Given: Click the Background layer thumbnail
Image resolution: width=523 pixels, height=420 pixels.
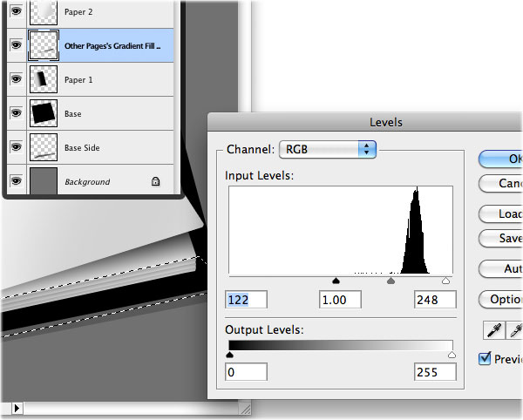Looking at the screenshot, I should tap(44, 181).
